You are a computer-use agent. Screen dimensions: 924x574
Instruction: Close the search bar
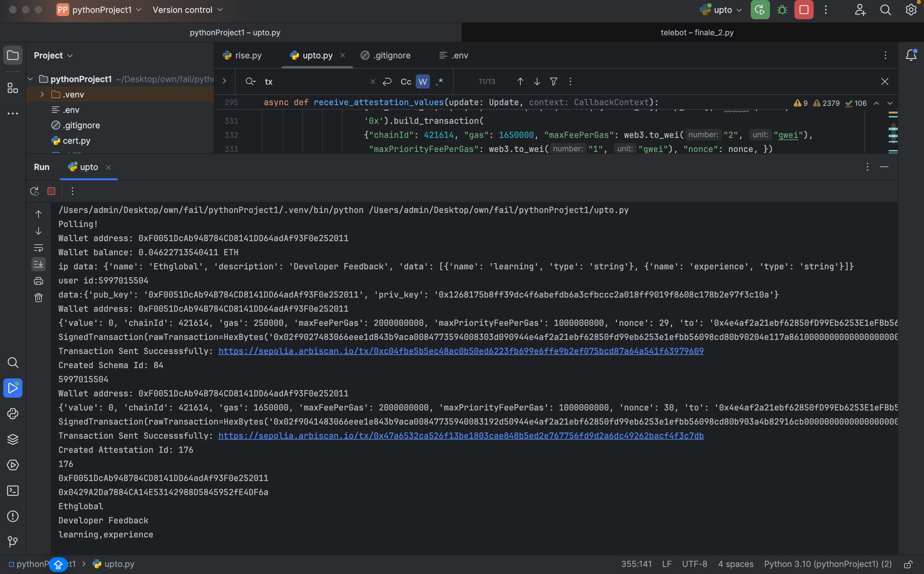pos(885,82)
